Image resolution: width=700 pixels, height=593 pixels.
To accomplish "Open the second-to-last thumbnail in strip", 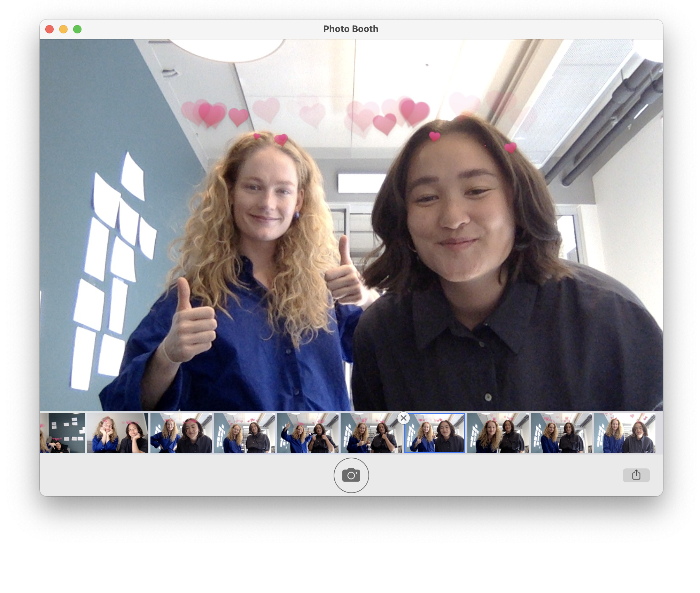I will click(561, 433).
